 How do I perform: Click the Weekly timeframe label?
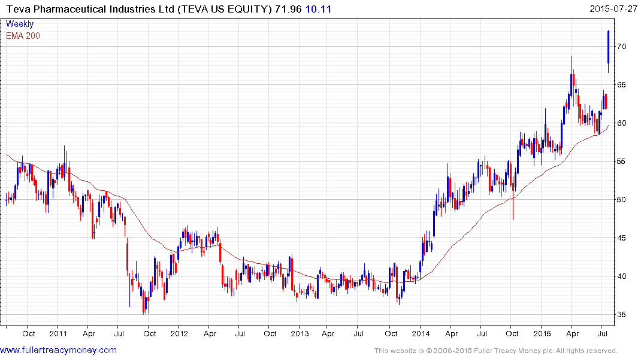pyautogui.click(x=20, y=24)
